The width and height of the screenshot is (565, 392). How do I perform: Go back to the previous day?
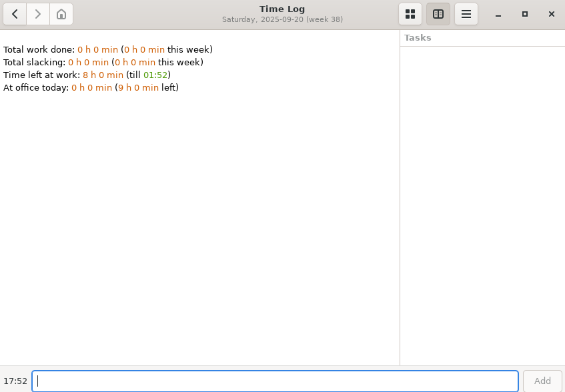tap(15, 14)
